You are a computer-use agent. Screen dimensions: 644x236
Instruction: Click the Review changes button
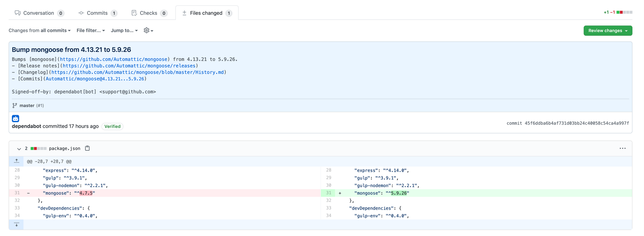coord(608,31)
